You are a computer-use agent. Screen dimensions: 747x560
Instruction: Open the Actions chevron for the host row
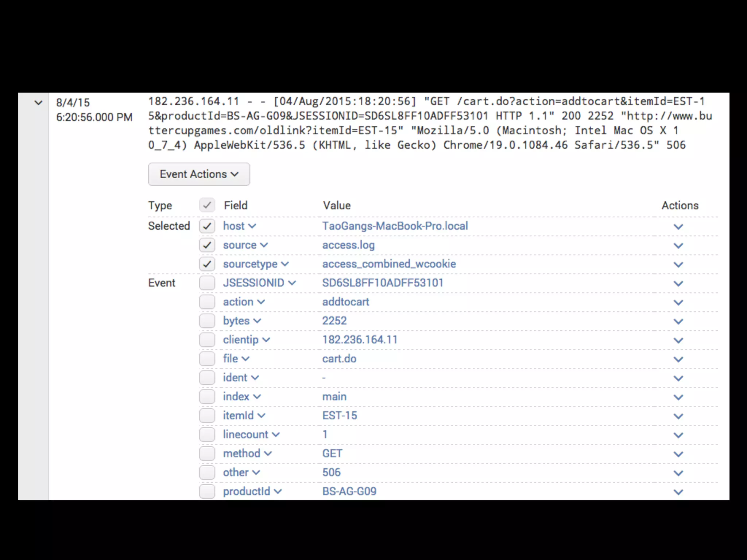(x=678, y=227)
